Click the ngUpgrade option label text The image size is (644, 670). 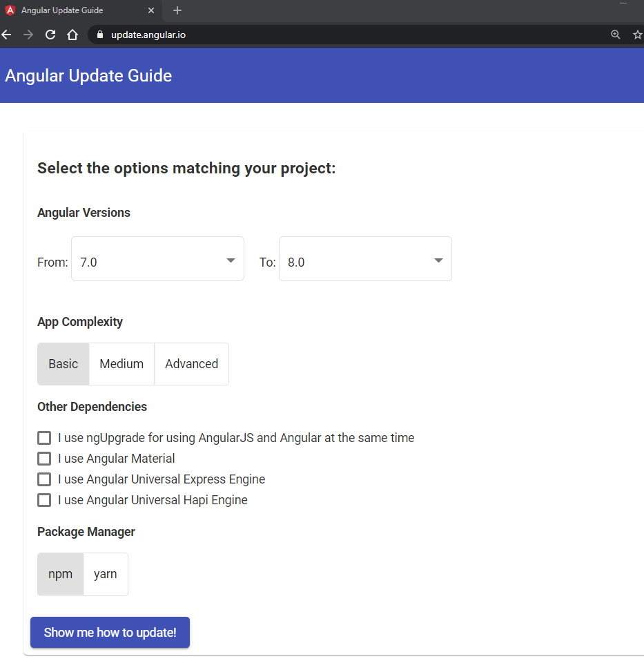click(236, 437)
